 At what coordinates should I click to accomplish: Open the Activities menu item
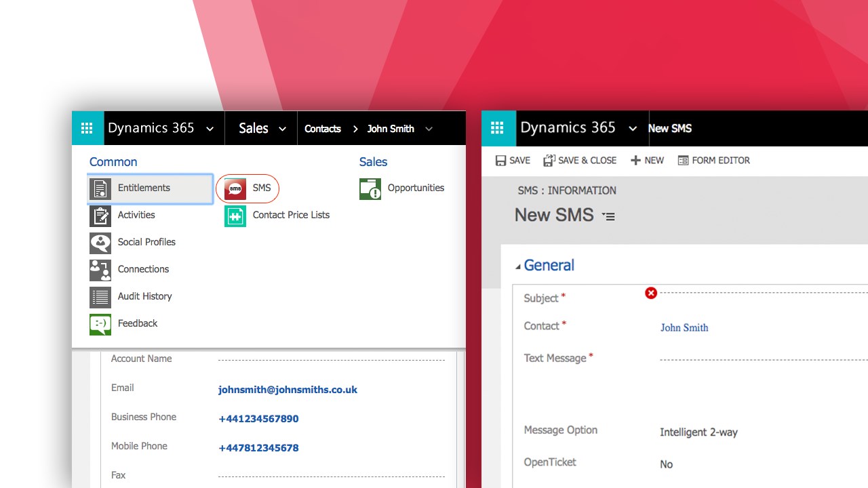(x=136, y=215)
